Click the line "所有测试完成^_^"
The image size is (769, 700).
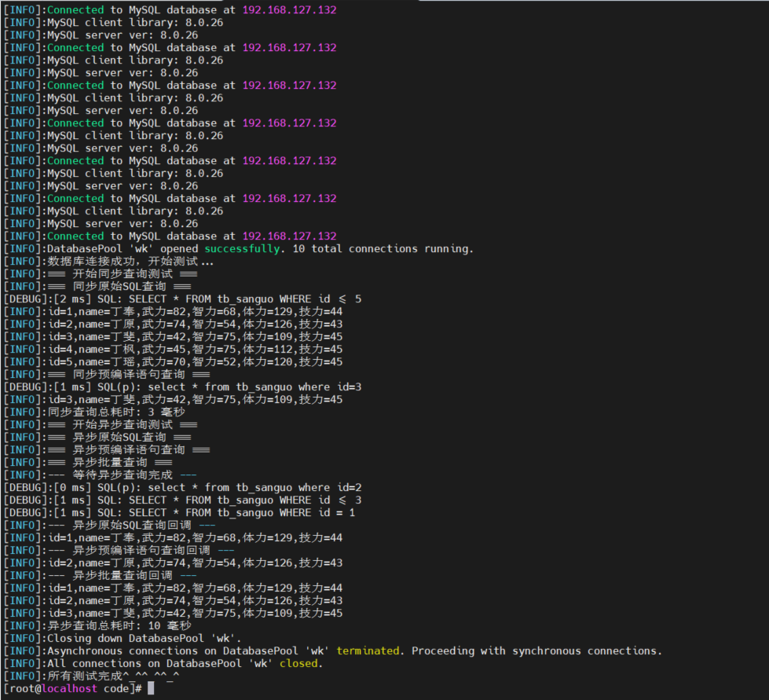(x=91, y=676)
